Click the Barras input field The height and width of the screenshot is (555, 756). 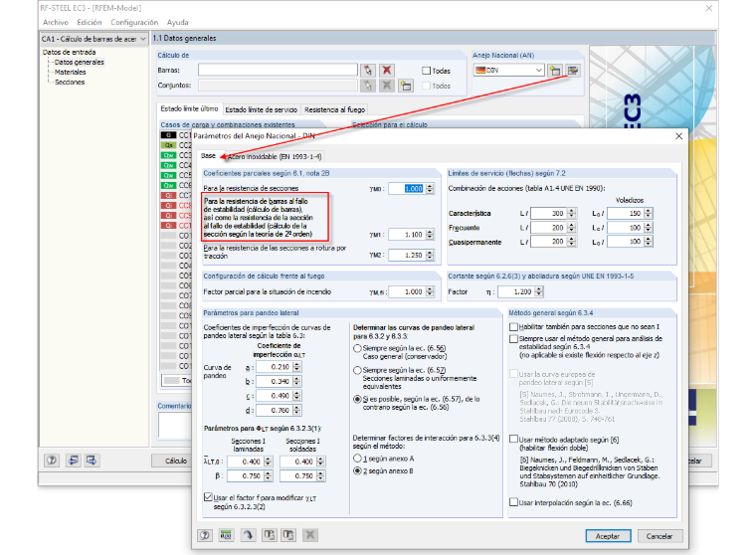[x=278, y=71]
